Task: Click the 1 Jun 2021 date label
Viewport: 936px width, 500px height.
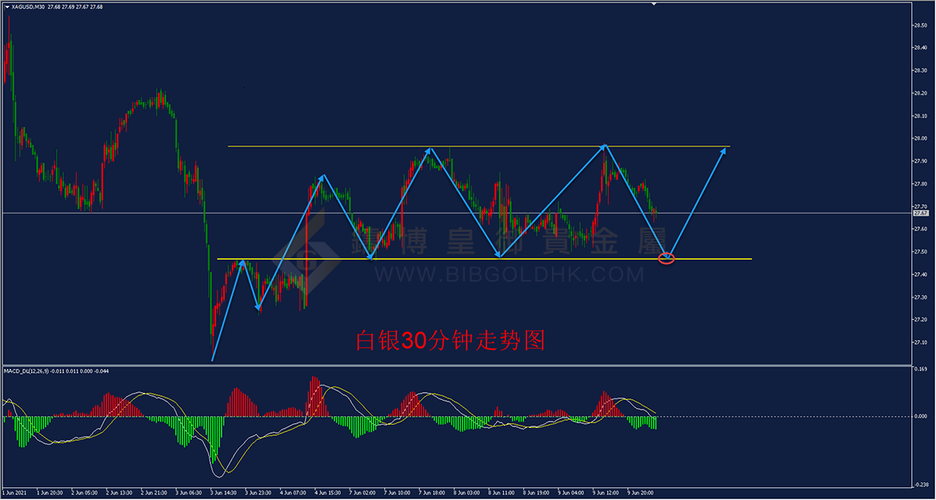Action: [x=17, y=493]
